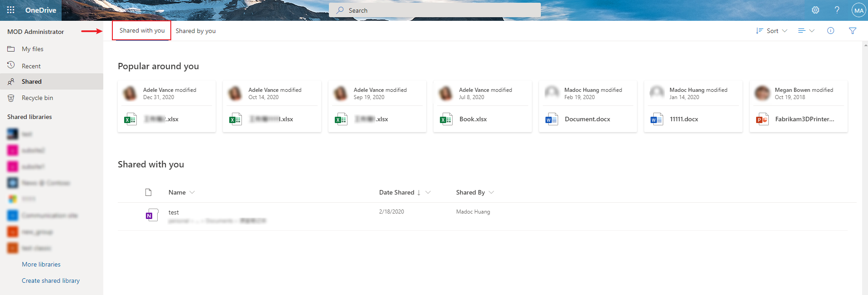Click the Recycle bin icon
The width and height of the screenshot is (868, 295).
coord(11,98)
